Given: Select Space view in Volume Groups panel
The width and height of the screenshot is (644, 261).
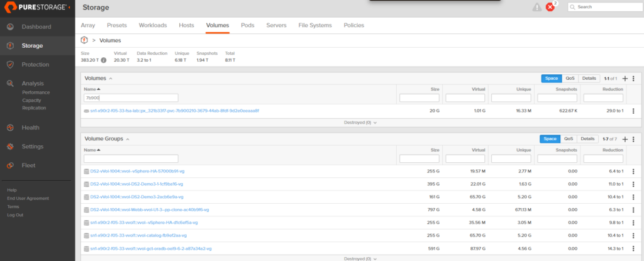Looking at the screenshot, I should 550,138.
